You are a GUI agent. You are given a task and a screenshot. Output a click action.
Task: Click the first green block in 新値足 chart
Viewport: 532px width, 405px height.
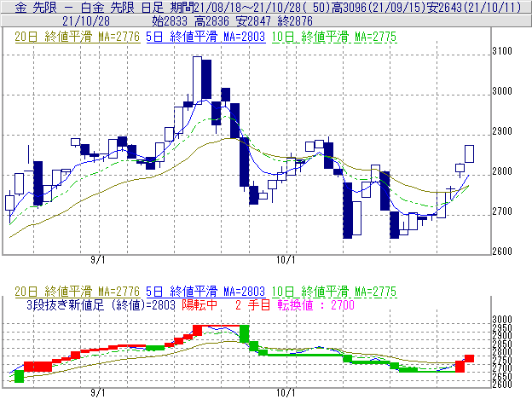19,377
